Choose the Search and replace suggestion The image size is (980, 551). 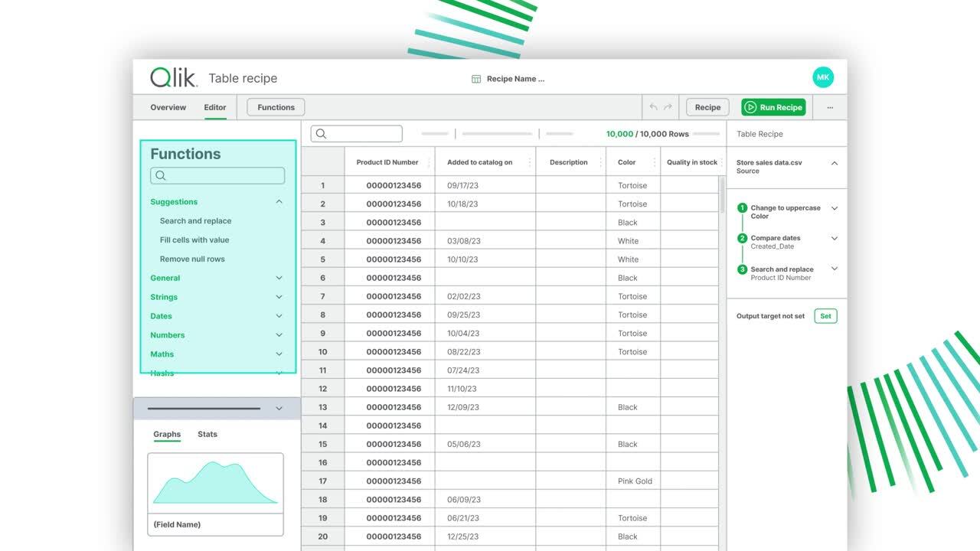point(195,221)
